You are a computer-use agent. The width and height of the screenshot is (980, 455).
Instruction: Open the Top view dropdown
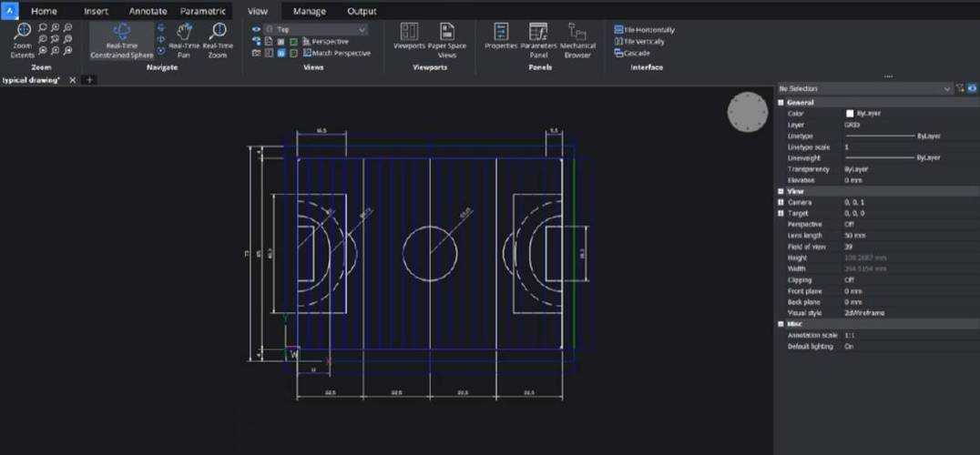362,30
